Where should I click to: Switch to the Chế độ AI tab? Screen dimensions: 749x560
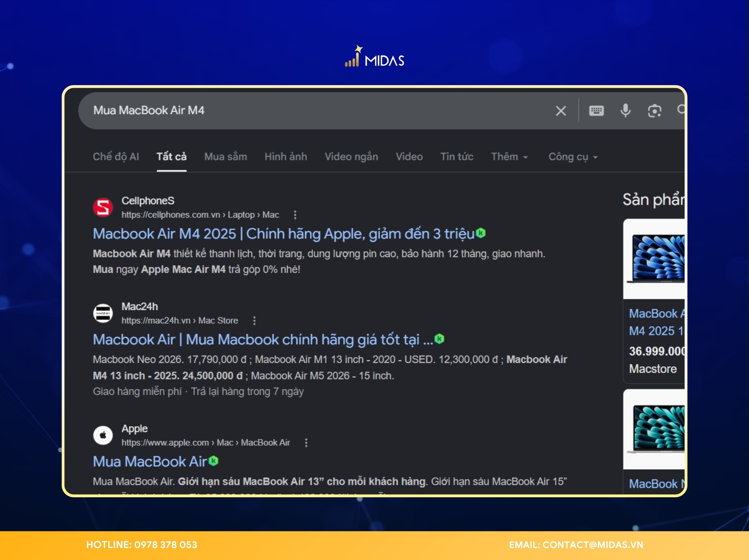click(x=116, y=157)
